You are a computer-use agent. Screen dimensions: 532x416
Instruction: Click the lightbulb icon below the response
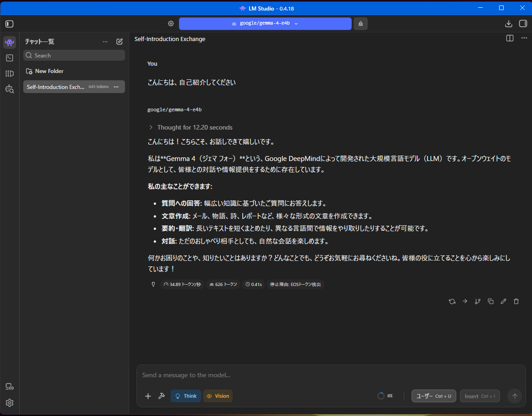pyautogui.click(x=153, y=284)
